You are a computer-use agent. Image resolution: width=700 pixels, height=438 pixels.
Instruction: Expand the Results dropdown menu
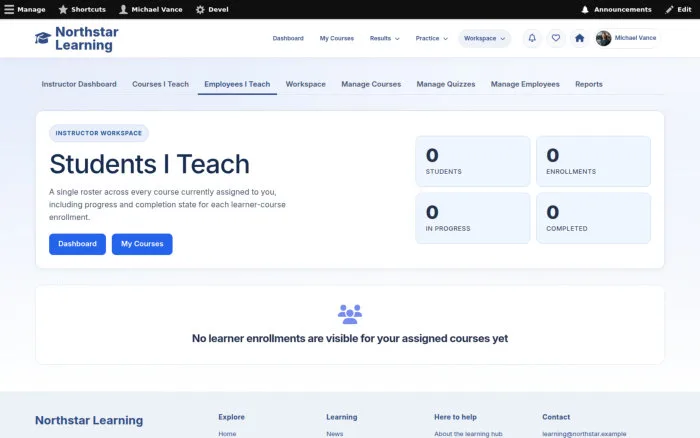[384, 38]
